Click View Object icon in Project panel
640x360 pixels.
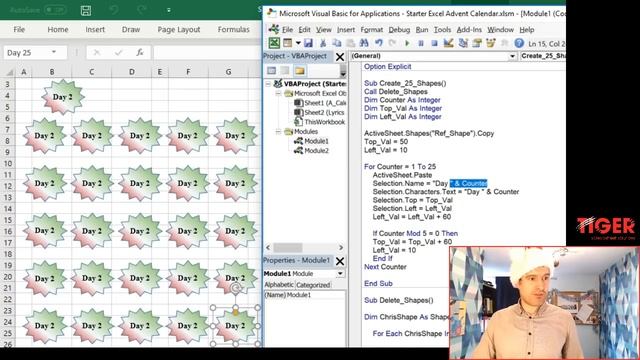coord(285,71)
